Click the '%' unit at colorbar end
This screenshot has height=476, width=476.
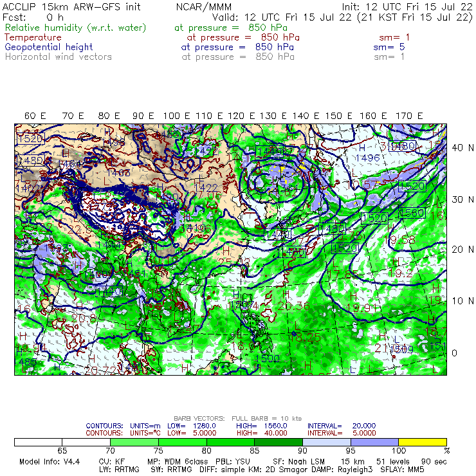point(446,450)
